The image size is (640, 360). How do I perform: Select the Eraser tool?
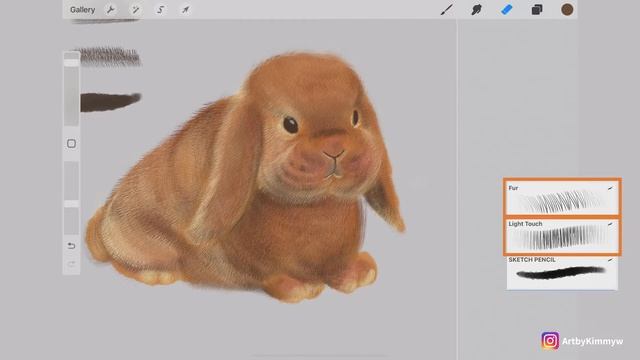[x=507, y=10]
